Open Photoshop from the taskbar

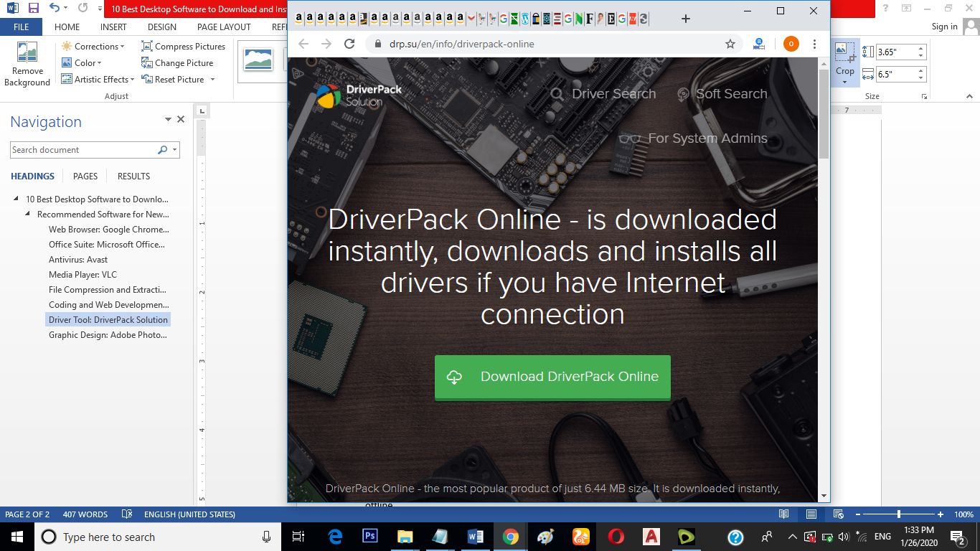pos(370,536)
